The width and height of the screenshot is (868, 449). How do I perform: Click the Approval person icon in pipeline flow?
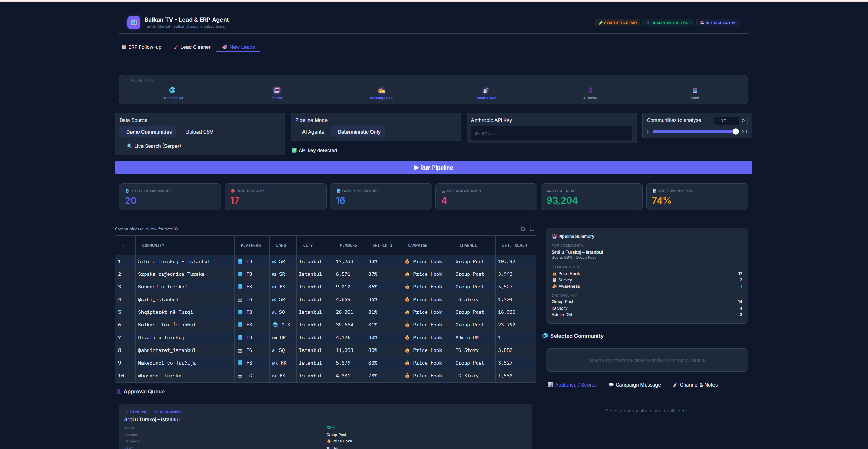pos(590,90)
